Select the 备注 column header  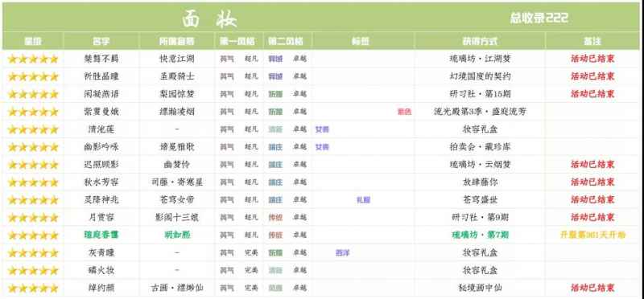pos(592,42)
